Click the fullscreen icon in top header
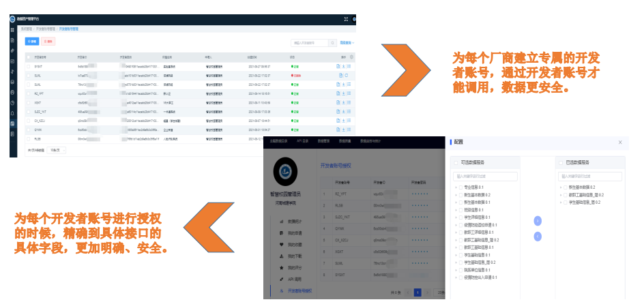Viewport: 644px width, 302px height. [x=346, y=19]
